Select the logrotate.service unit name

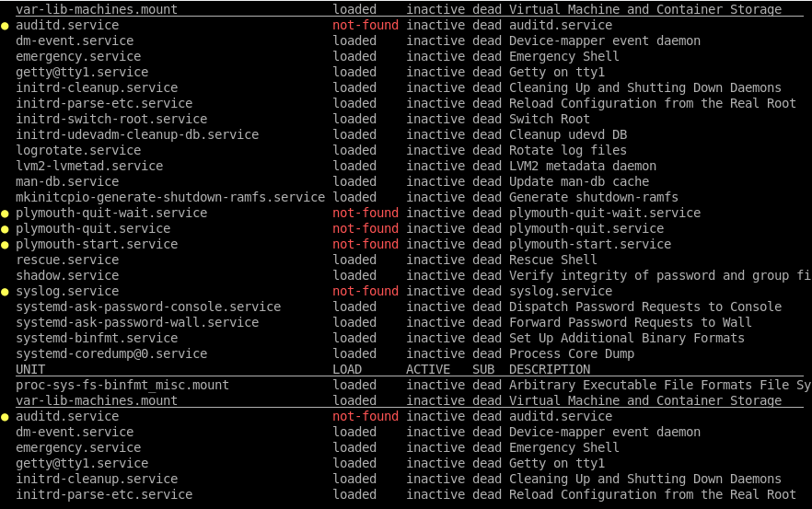[x=78, y=150]
